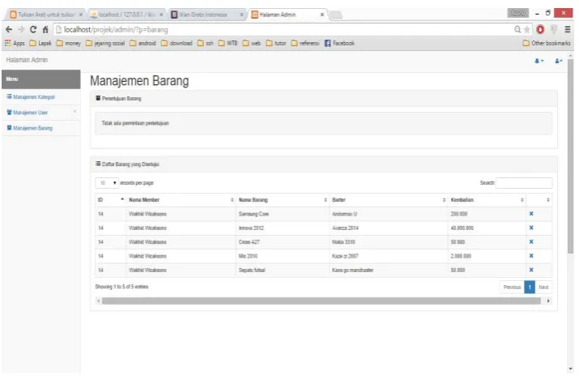Delete the Samsung Core row with X icon
This screenshot has height=392, width=579.
point(531,214)
